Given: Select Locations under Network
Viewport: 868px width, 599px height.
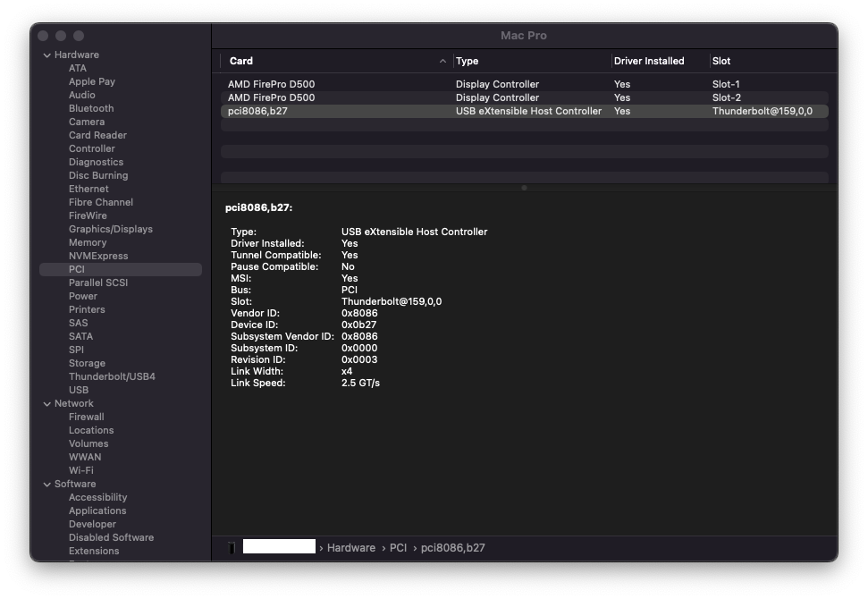Looking at the screenshot, I should point(91,430).
